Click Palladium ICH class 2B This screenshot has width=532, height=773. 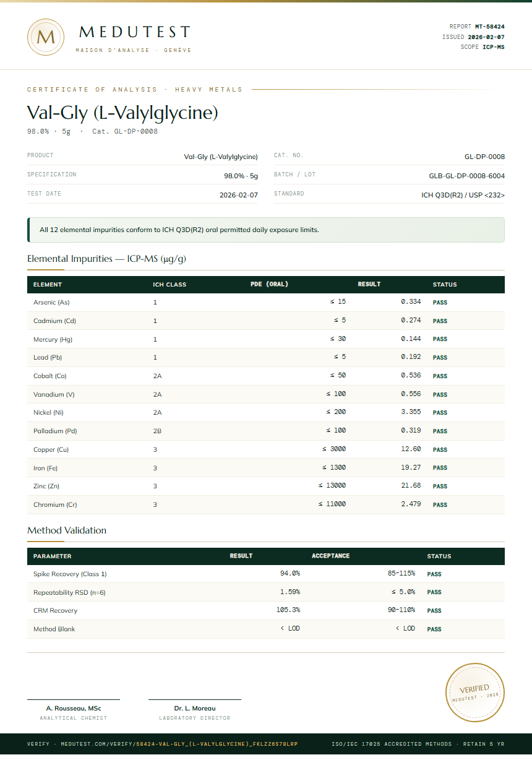[x=157, y=431]
